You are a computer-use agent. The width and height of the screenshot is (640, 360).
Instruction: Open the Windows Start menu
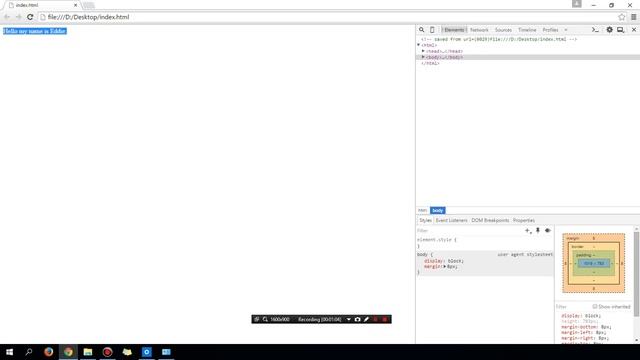(9, 352)
